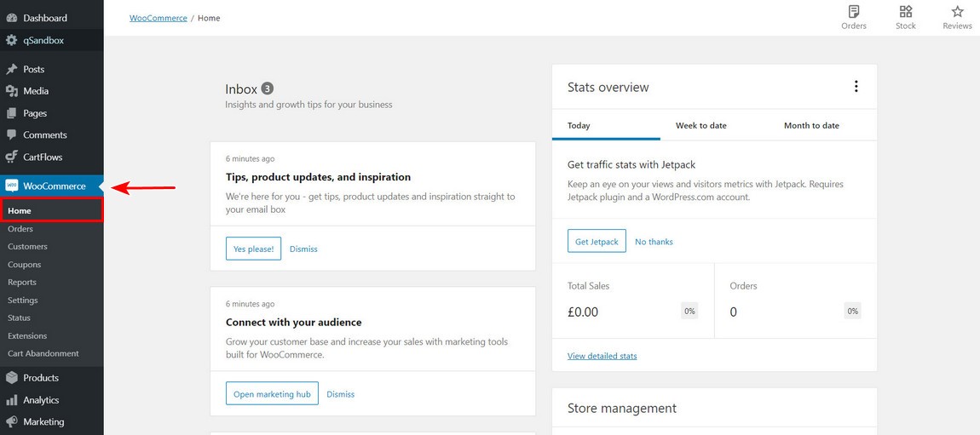Open the Total Sales £0.00 stat
Viewport: 980px width, 435px height.
[633, 300]
